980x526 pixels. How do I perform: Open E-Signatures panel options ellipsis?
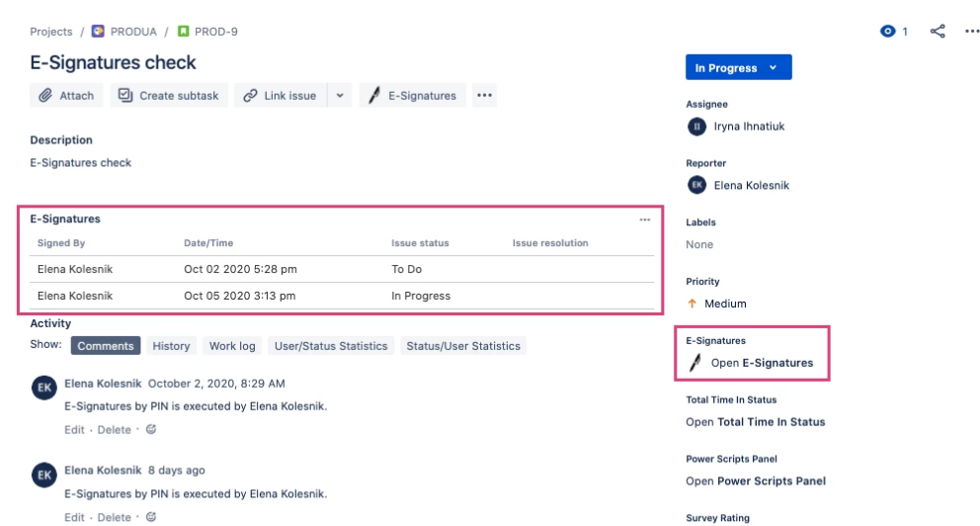click(644, 219)
